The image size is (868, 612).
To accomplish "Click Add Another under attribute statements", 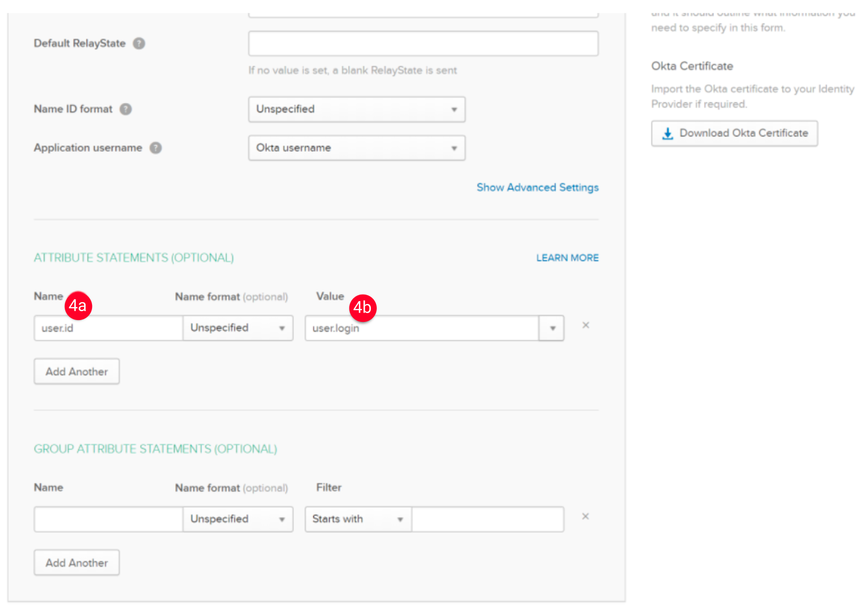I will [76, 371].
